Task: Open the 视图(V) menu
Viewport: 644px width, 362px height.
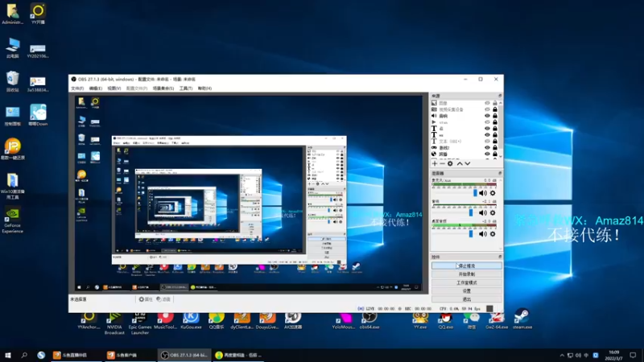Action: [x=114, y=88]
